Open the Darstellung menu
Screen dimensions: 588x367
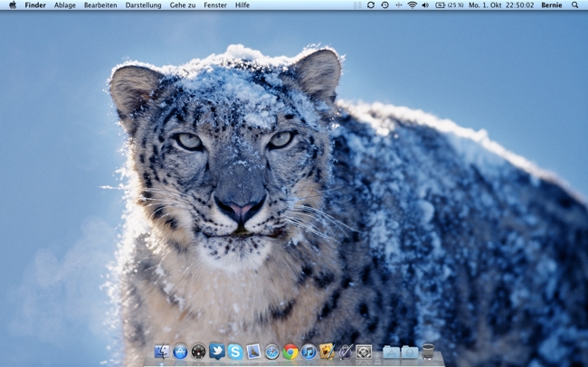click(143, 5)
